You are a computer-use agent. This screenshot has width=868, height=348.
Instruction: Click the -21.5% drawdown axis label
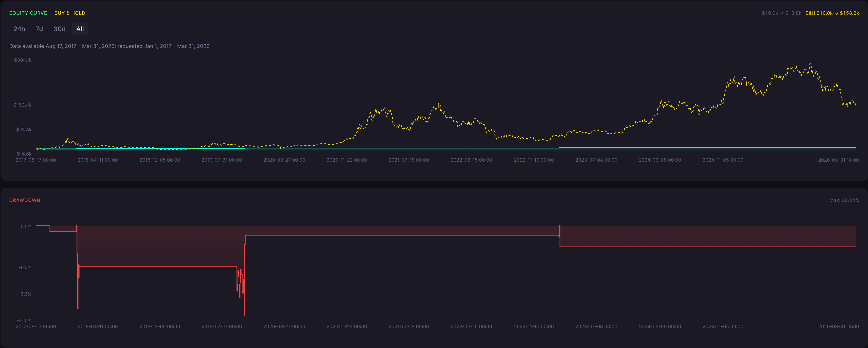[24, 320]
